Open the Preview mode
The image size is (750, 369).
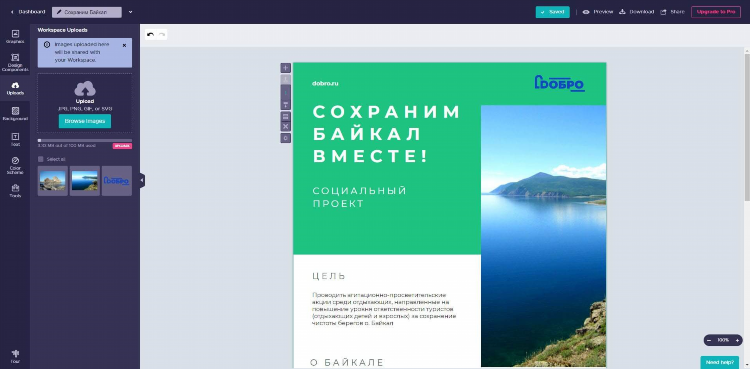point(598,12)
